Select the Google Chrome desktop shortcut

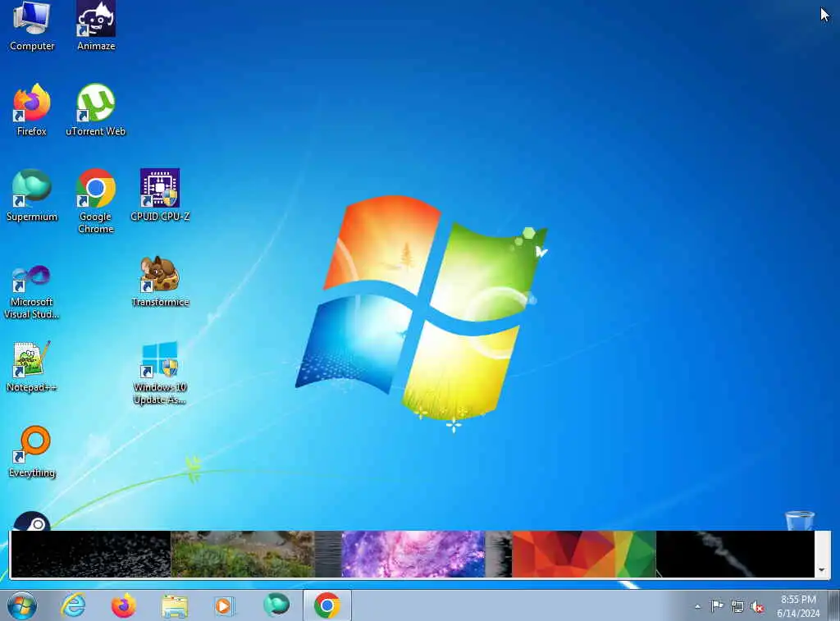point(96,201)
